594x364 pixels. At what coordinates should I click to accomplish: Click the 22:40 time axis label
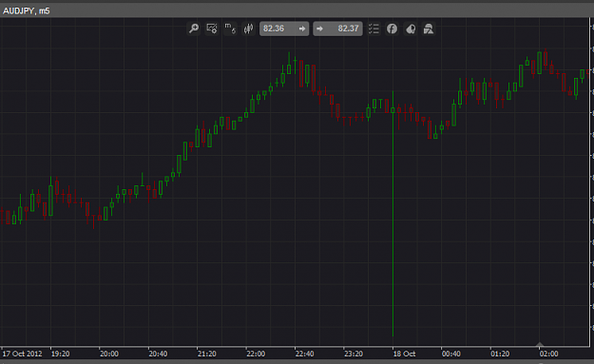pyautogui.click(x=304, y=354)
